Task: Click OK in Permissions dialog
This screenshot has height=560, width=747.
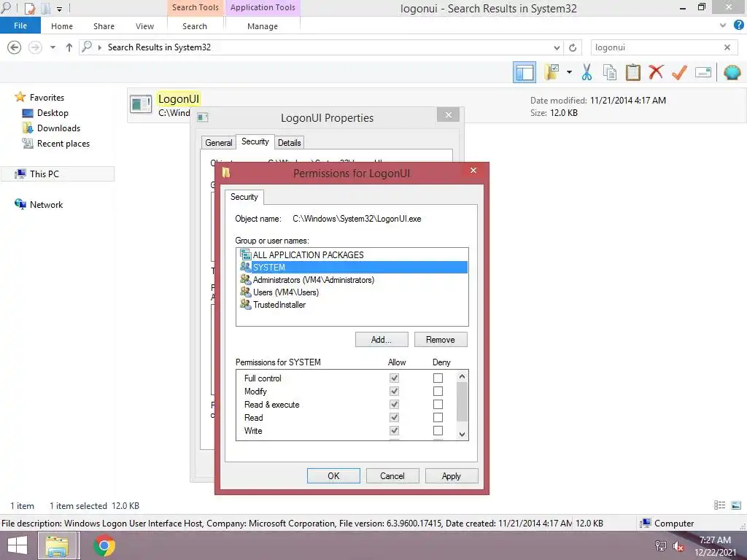Action: tap(333, 475)
